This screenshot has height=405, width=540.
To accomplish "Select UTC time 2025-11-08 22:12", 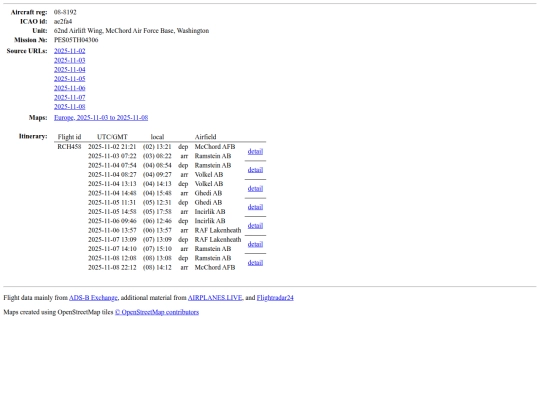I will 112,268.
